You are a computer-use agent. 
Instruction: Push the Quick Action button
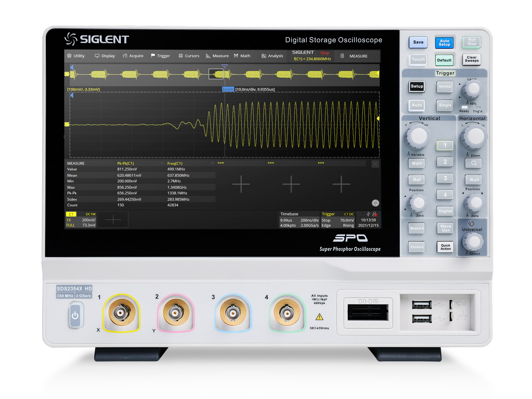click(445, 247)
